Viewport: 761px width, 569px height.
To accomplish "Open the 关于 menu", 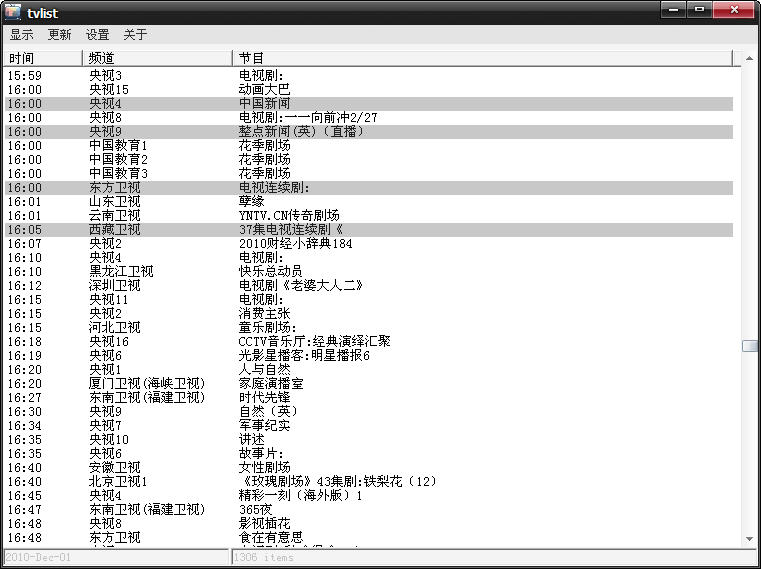I will coord(135,35).
